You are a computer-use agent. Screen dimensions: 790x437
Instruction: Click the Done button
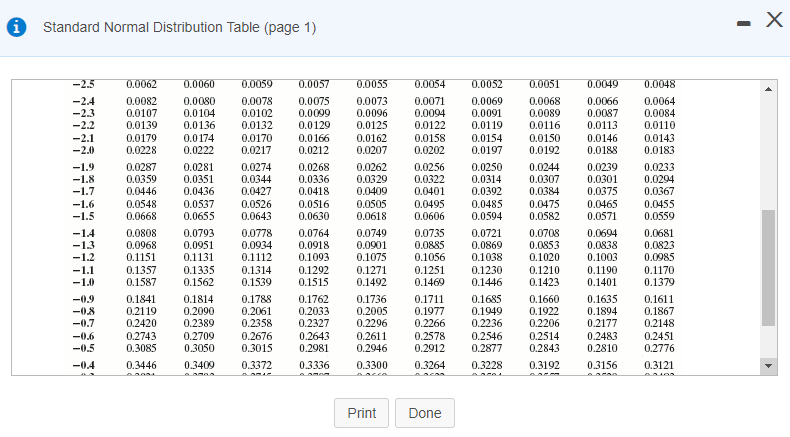(425, 413)
